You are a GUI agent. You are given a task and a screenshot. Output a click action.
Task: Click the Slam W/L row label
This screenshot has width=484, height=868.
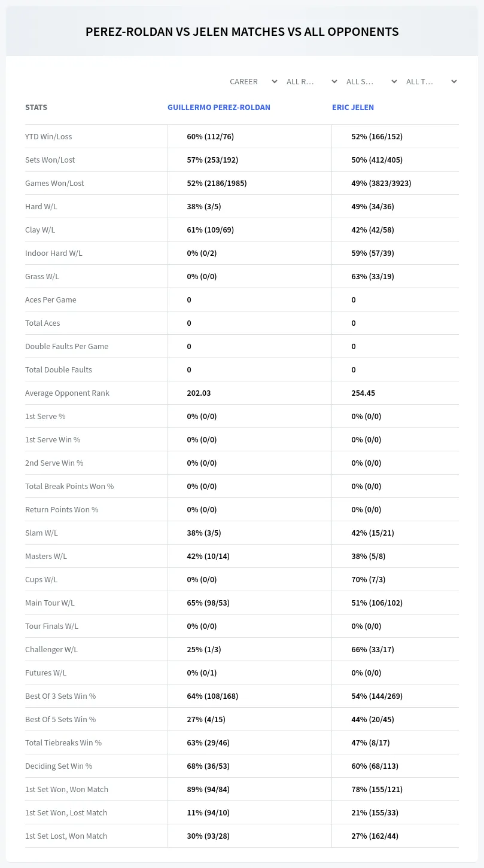pos(41,533)
